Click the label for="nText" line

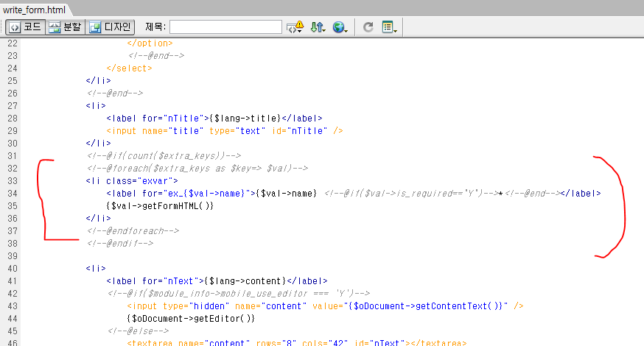coord(217,281)
